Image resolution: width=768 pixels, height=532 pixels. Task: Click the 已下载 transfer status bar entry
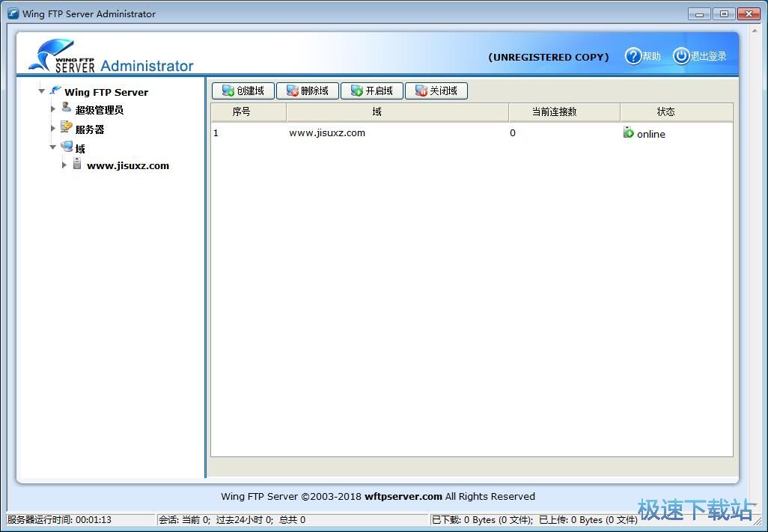534,520
